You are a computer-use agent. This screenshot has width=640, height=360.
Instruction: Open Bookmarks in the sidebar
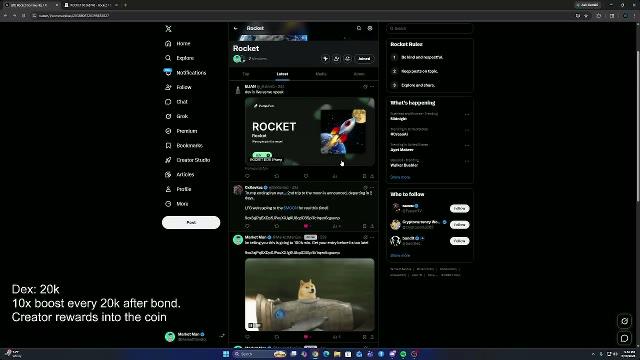pyautogui.click(x=184, y=145)
